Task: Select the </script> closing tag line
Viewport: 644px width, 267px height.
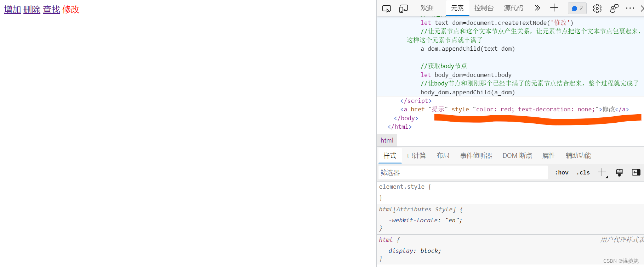Action: [416, 101]
